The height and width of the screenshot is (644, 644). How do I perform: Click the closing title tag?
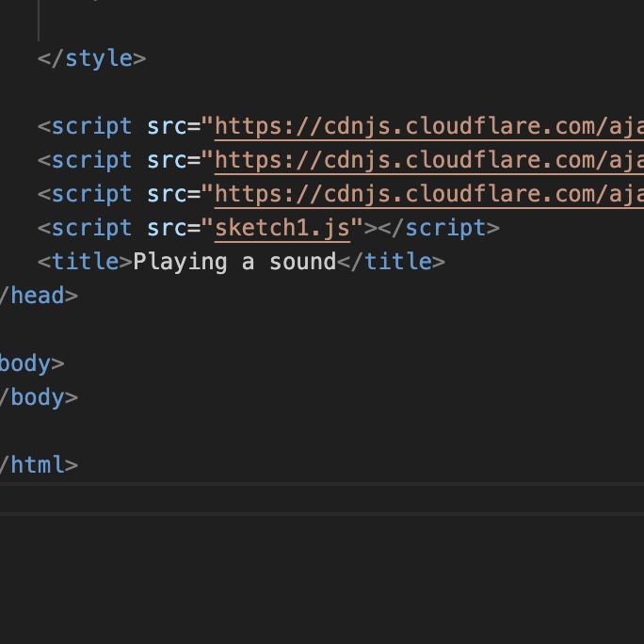(391, 262)
